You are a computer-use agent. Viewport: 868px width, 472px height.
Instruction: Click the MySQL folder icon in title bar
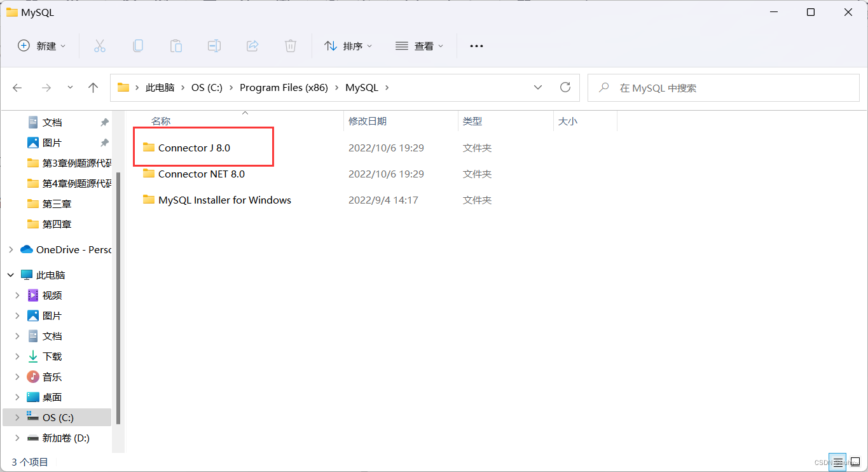[11, 12]
